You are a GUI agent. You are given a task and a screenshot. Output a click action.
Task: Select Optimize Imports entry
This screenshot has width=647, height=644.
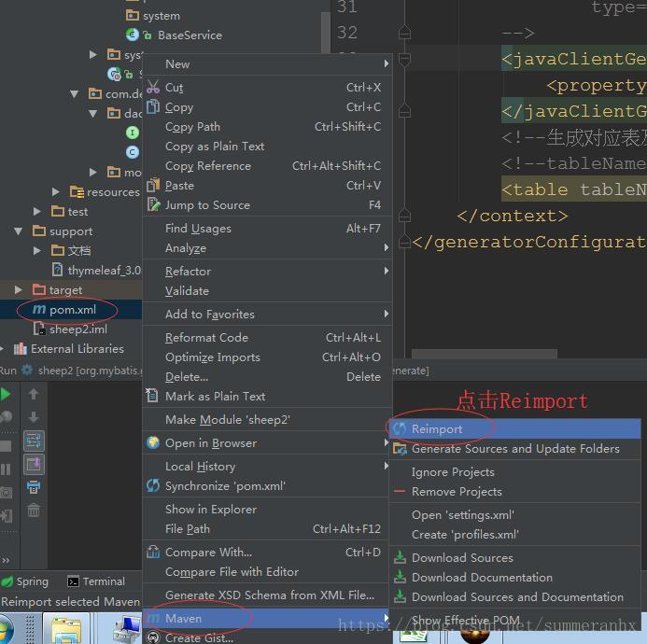coord(267,357)
